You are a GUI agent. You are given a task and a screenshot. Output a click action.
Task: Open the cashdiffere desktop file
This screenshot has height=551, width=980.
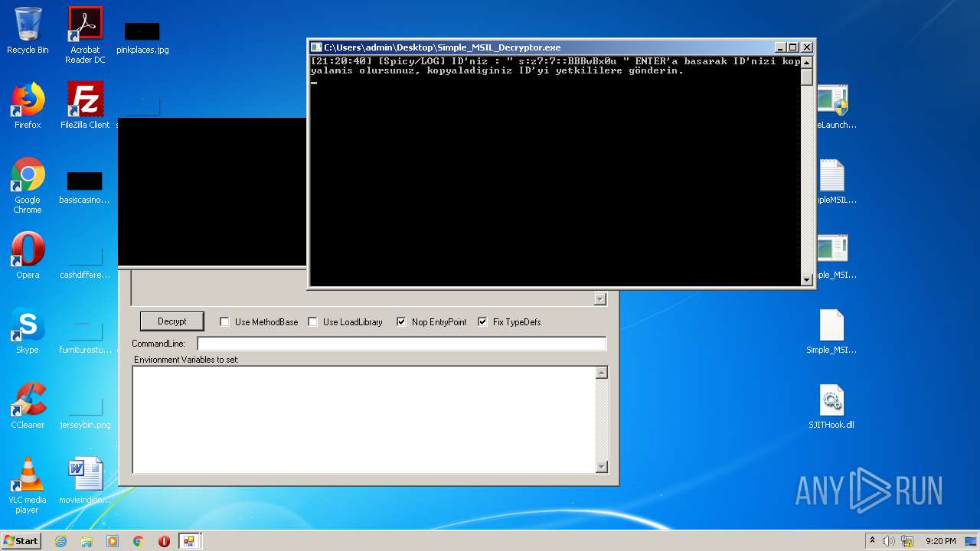pyautogui.click(x=85, y=262)
